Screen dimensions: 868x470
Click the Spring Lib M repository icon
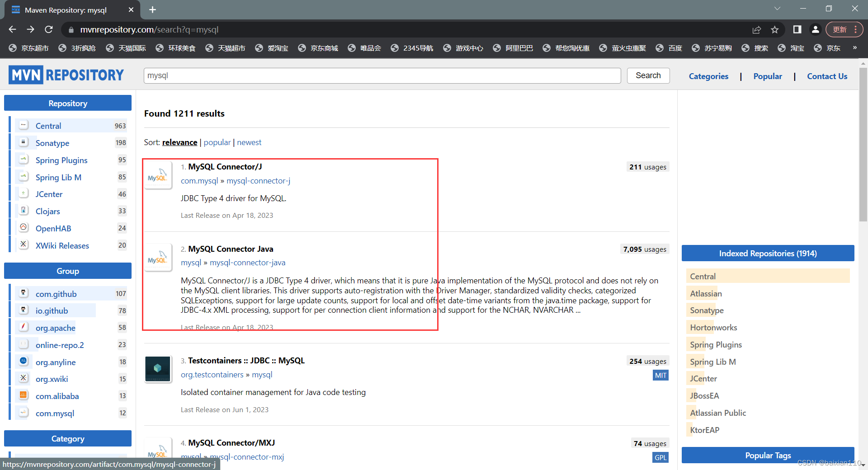click(24, 176)
